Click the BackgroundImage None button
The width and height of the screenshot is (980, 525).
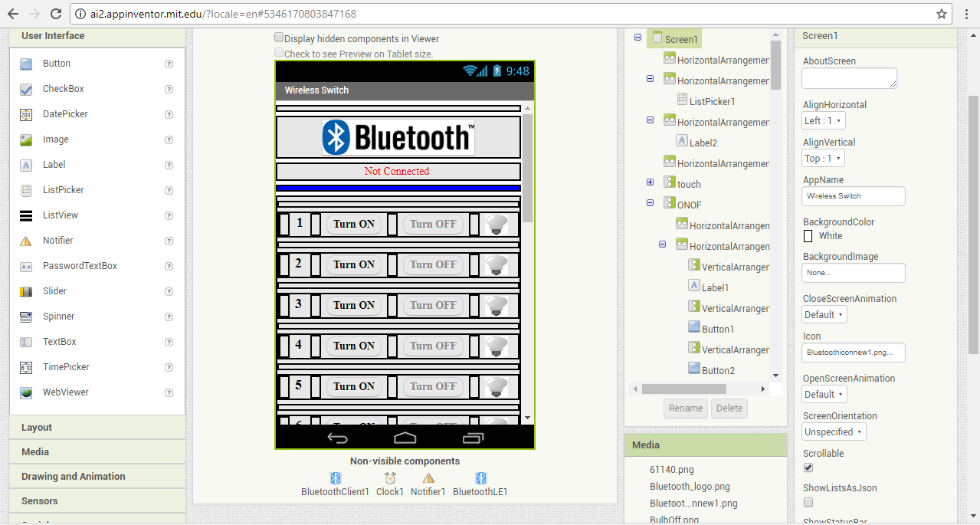[854, 273]
